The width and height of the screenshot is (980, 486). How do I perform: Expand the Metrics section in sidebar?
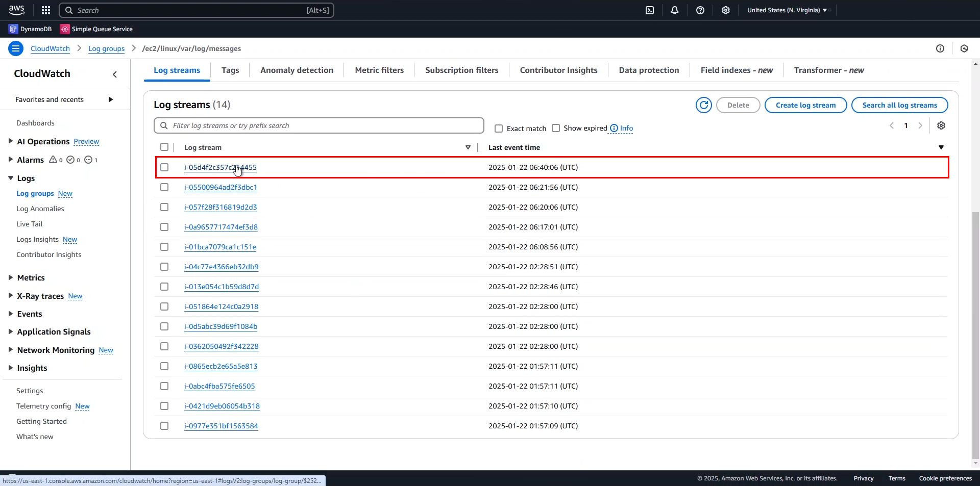[x=11, y=277]
